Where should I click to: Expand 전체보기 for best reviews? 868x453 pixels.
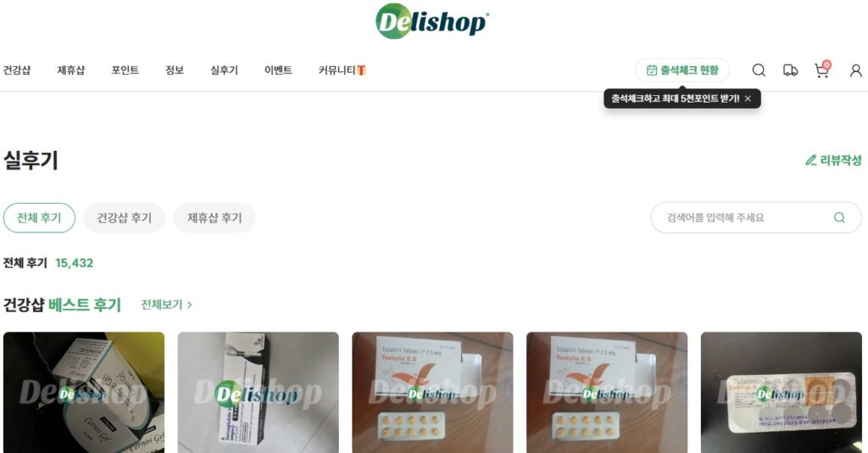pyautogui.click(x=167, y=305)
